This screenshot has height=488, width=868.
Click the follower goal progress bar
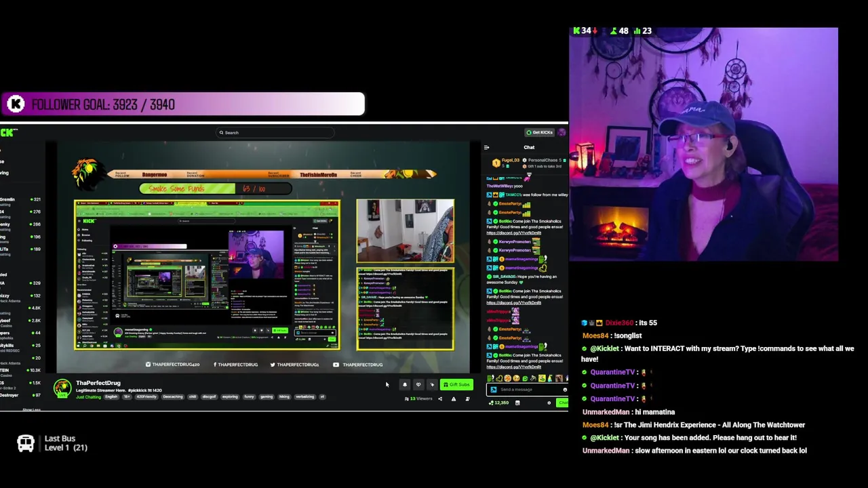point(182,104)
